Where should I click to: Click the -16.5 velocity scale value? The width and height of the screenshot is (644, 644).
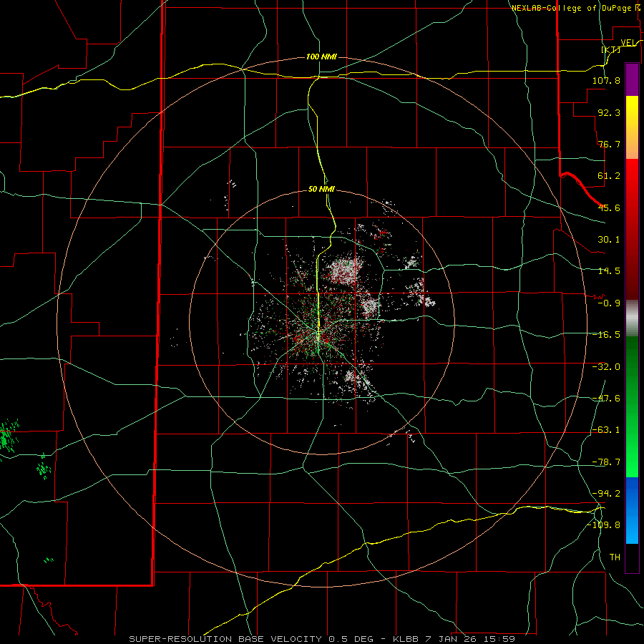coord(606,335)
